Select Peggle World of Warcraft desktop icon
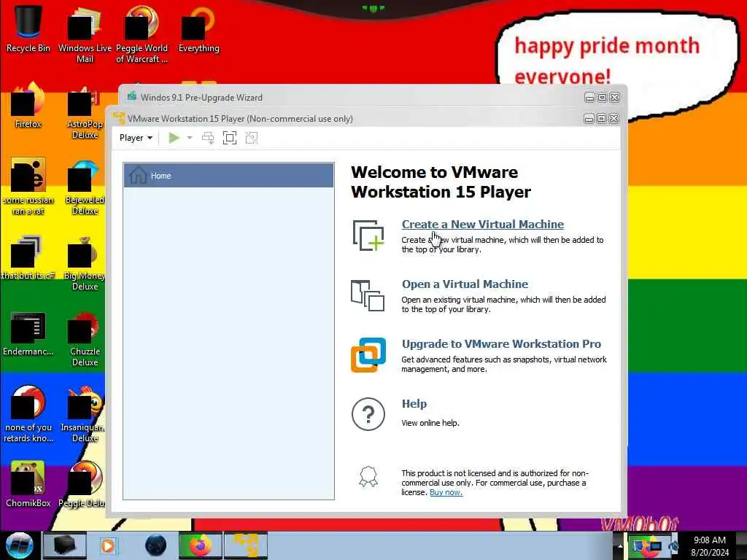The image size is (747, 560). pyautogui.click(x=142, y=35)
